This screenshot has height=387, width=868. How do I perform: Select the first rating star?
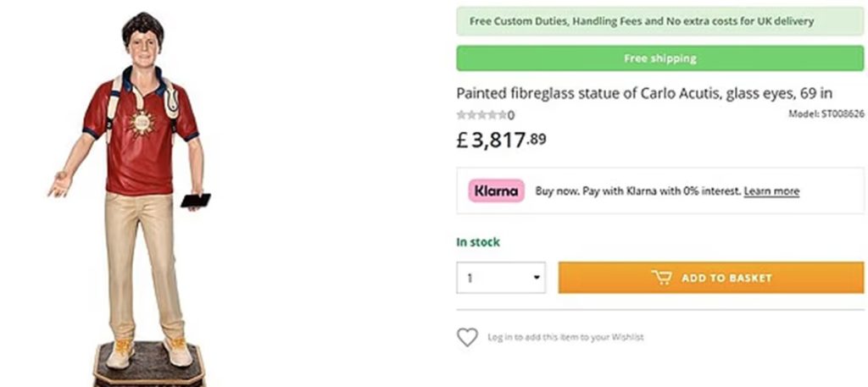460,115
